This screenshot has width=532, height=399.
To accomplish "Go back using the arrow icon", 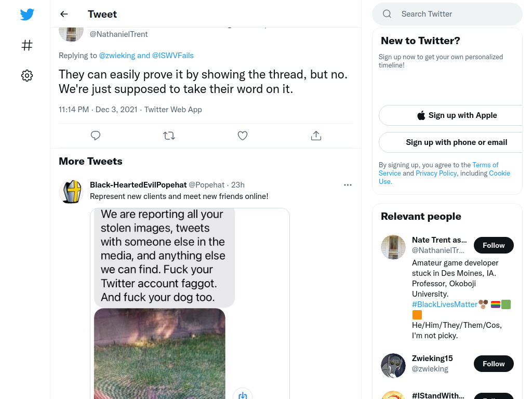I will [x=64, y=14].
